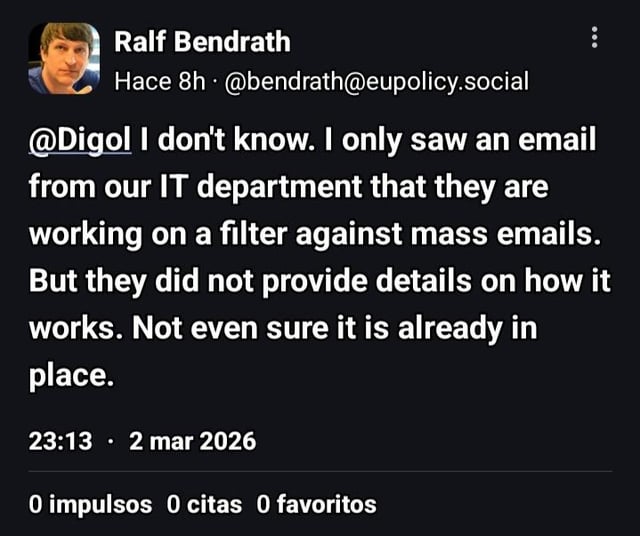The height and width of the screenshot is (536, 640).
Task: Open the "0 impulsos" boosts list
Action: click(x=91, y=504)
